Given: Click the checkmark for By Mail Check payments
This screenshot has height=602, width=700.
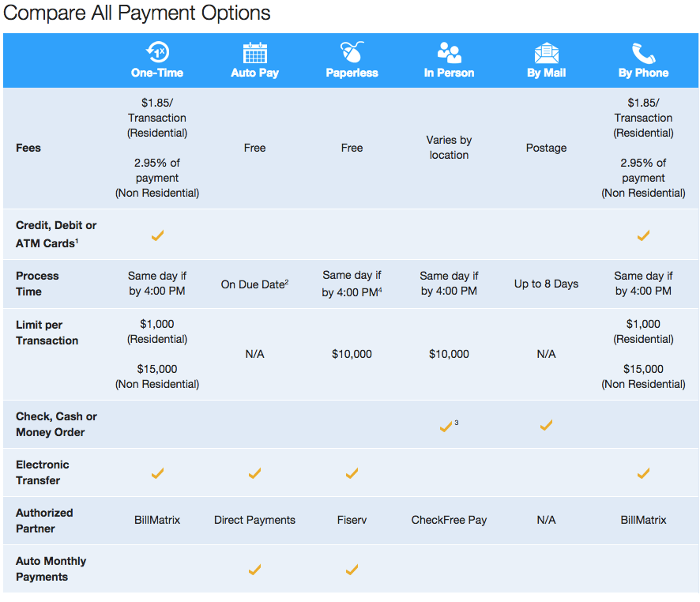Looking at the screenshot, I should pyautogui.click(x=546, y=425).
